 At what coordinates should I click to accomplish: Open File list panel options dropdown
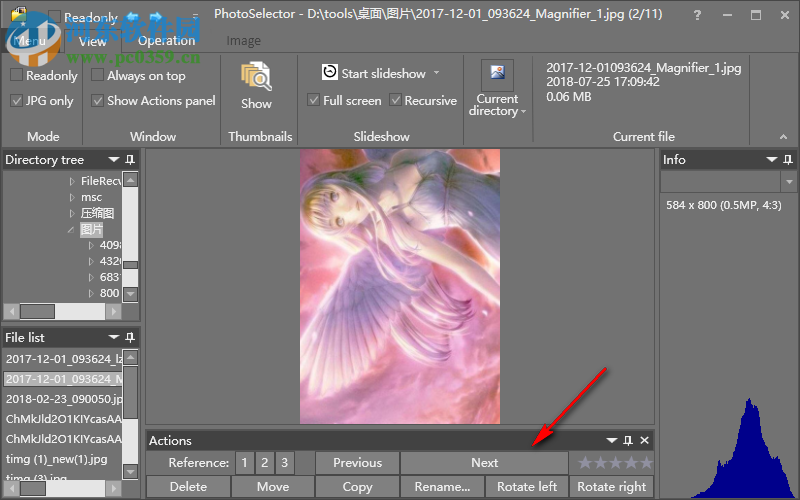(114, 337)
